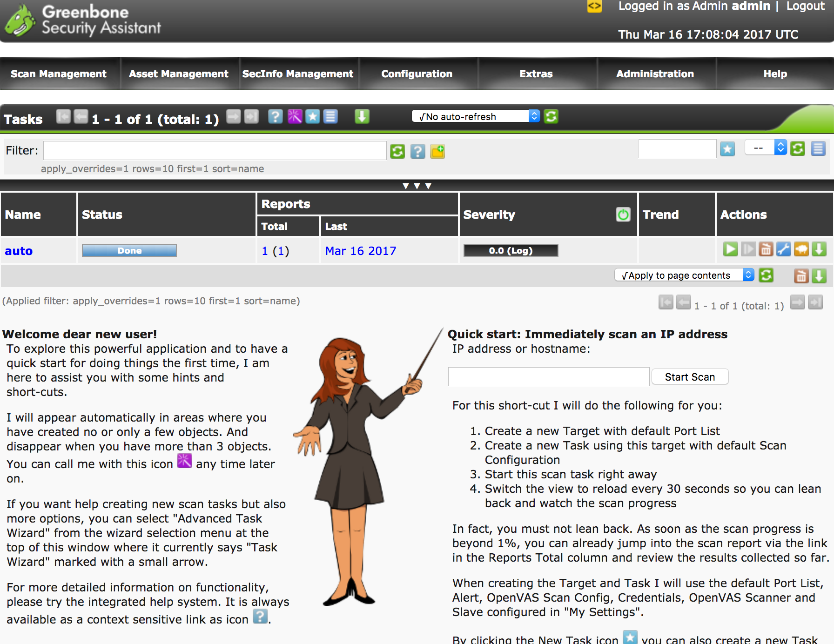Open Administration menu

(655, 74)
